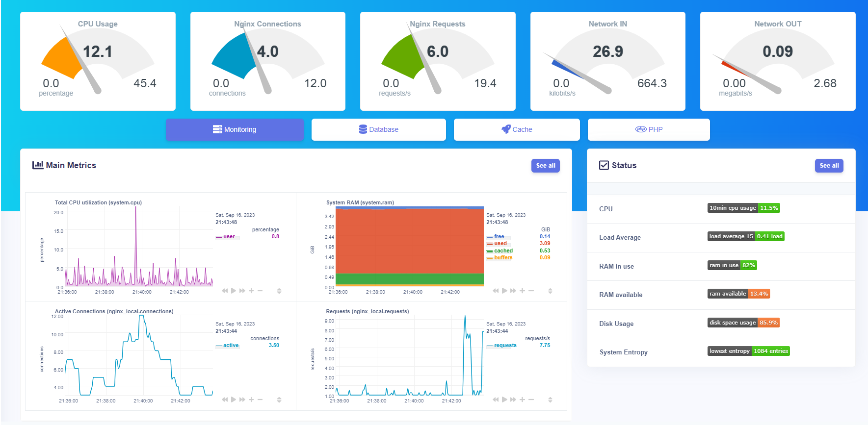Click the Requests chart resize handle
The width and height of the screenshot is (868, 425).
point(550,400)
